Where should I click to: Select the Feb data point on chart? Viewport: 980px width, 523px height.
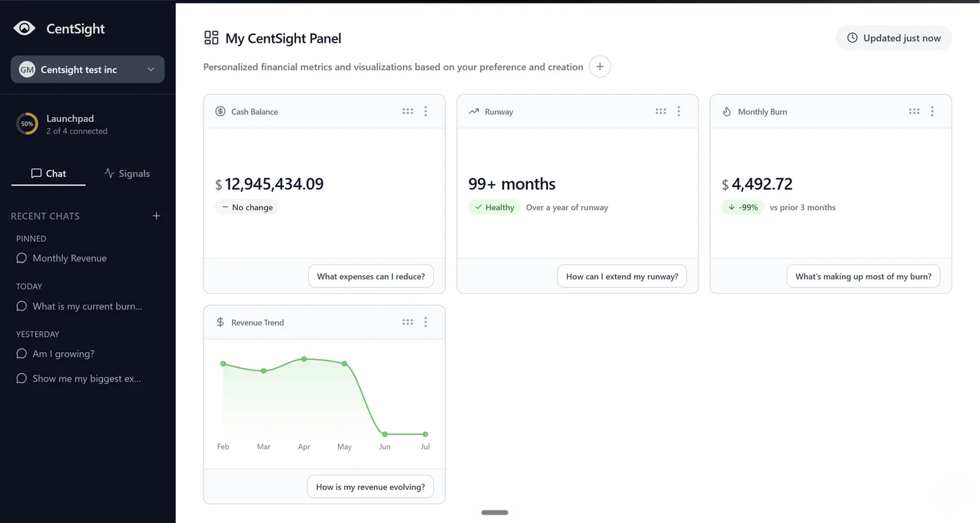pos(223,363)
